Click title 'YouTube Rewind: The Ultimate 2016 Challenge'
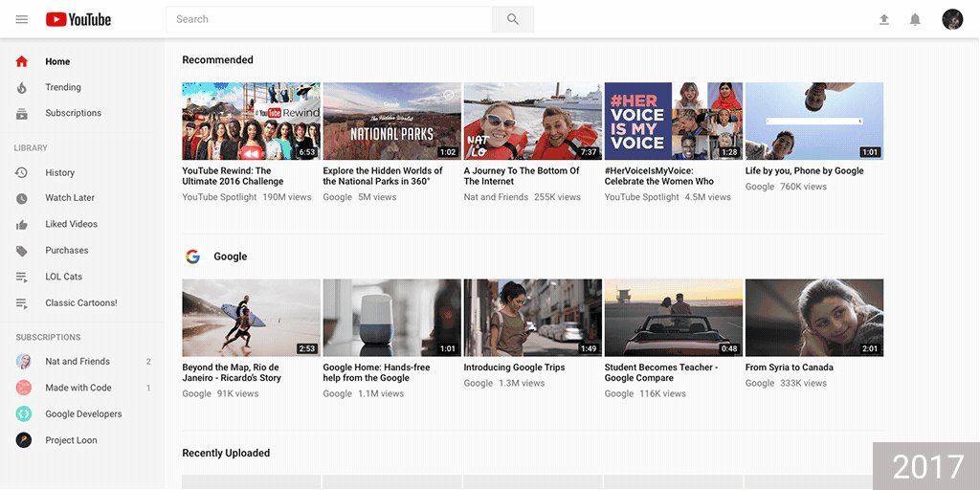This screenshot has height=490, width=980. [x=233, y=176]
